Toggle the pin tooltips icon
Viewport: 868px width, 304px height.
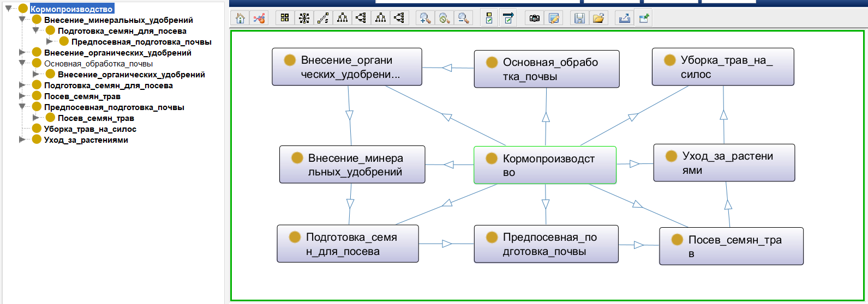click(643, 19)
